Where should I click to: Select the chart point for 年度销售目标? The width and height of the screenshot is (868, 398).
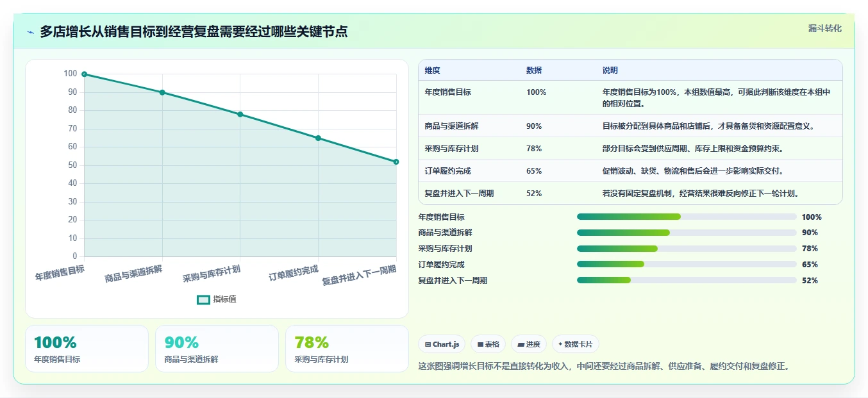click(x=84, y=74)
